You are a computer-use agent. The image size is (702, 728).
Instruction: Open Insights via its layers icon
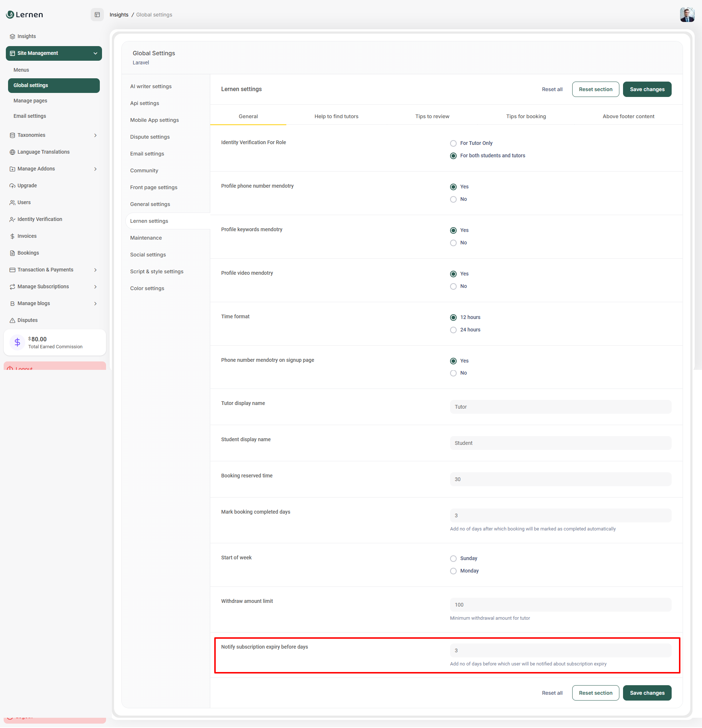pos(12,37)
